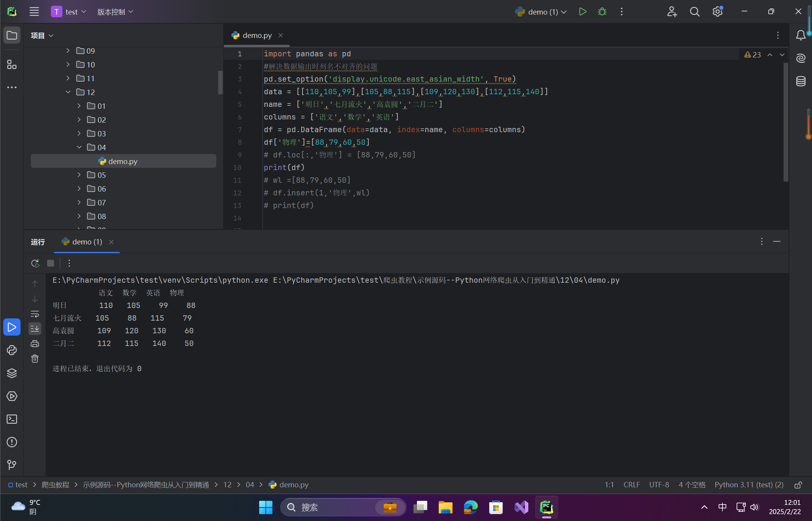Toggle soft-wrap in run console
This screenshot has height=521, width=812.
(x=35, y=314)
